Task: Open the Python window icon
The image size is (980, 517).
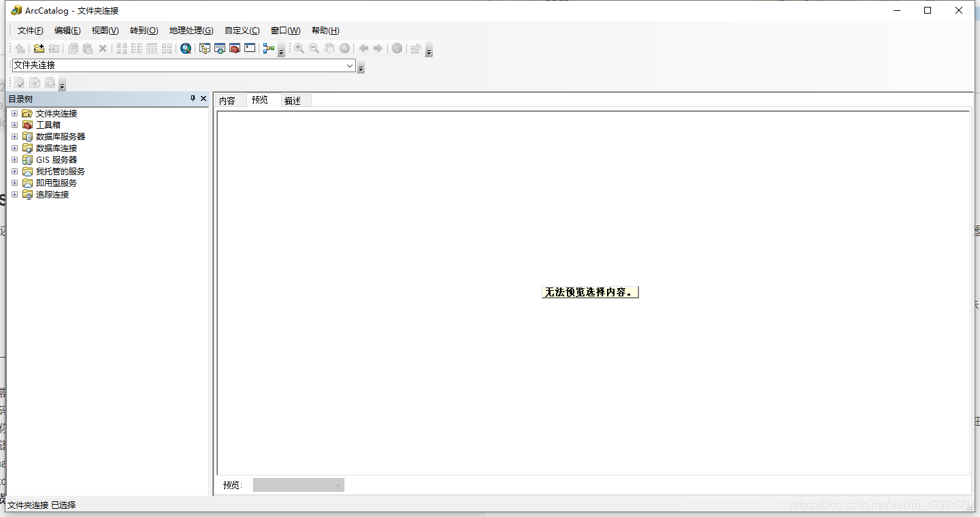Action: pyautogui.click(x=250, y=48)
